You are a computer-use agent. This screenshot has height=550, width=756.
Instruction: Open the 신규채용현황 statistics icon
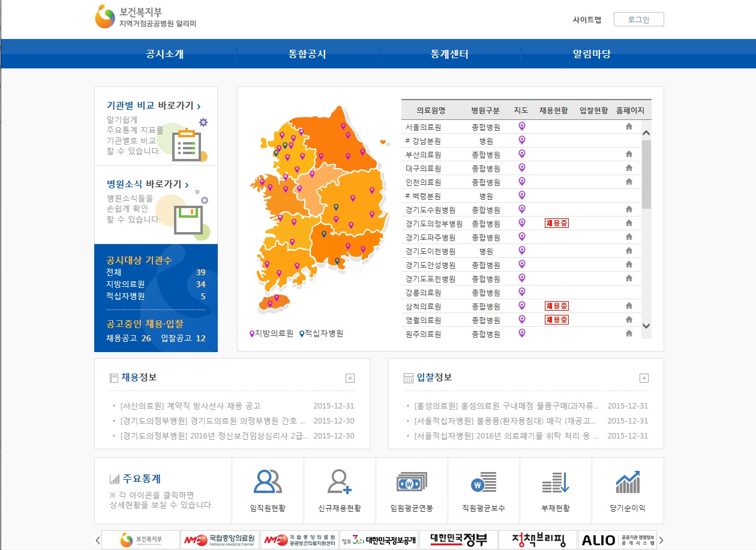pyautogui.click(x=340, y=482)
